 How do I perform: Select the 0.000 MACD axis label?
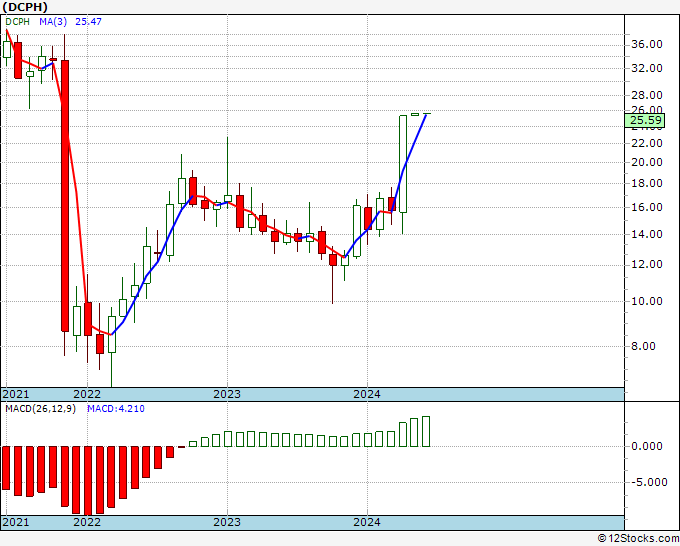(x=647, y=446)
